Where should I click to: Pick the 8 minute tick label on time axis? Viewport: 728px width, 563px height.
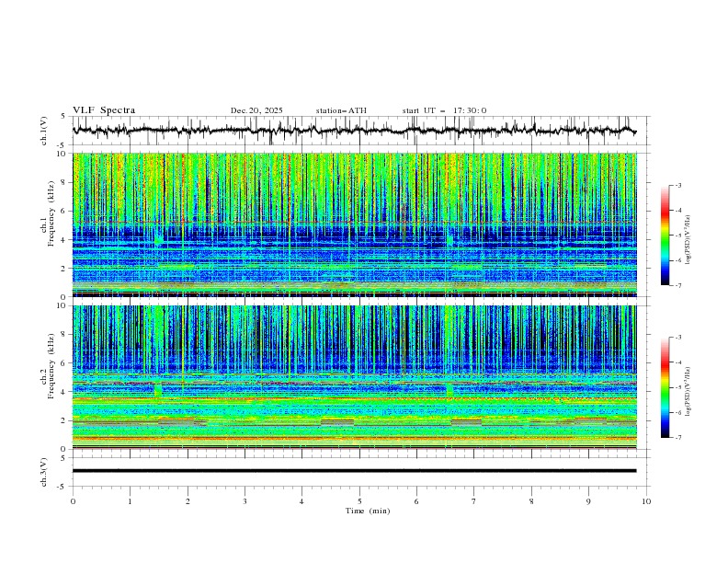[531, 501]
